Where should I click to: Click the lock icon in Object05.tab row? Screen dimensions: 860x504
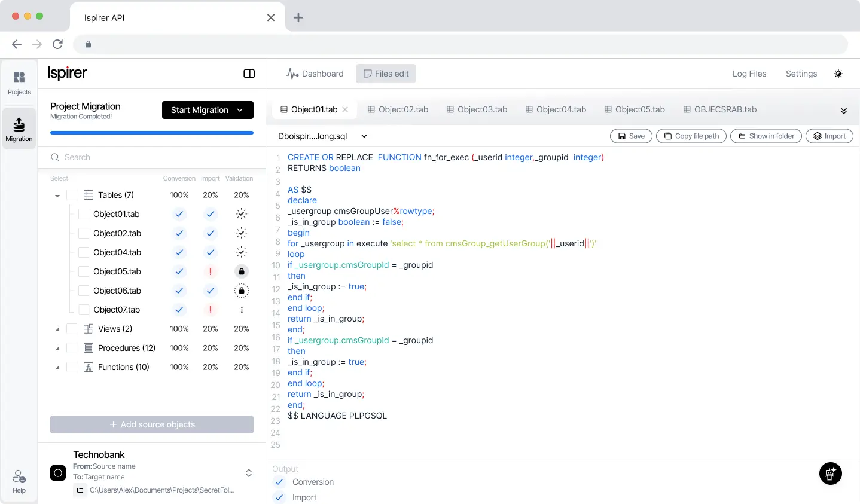pyautogui.click(x=242, y=271)
